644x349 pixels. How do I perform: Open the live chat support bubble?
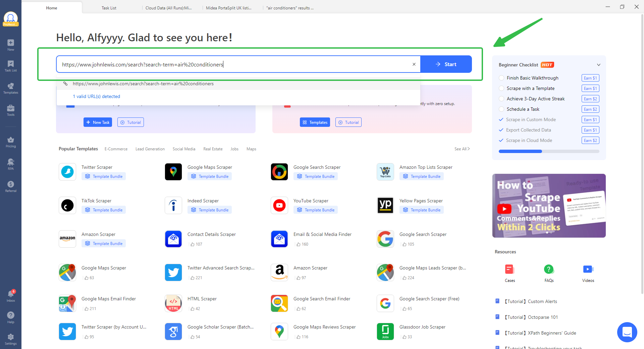[x=627, y=332]
